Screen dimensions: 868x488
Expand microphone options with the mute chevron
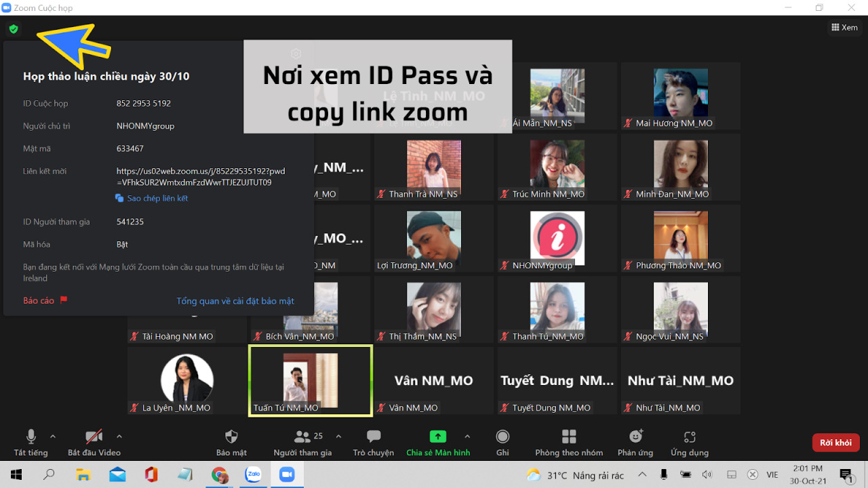tap(54, 437)
